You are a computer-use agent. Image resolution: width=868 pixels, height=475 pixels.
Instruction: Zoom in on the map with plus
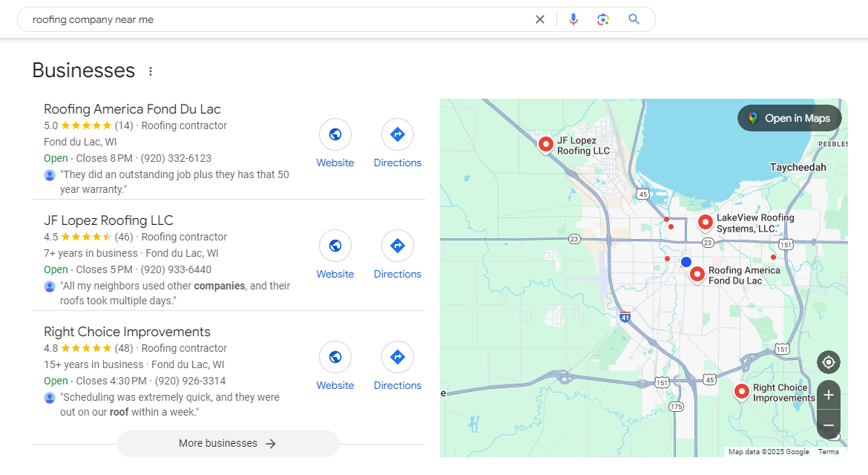click(829, 395)
